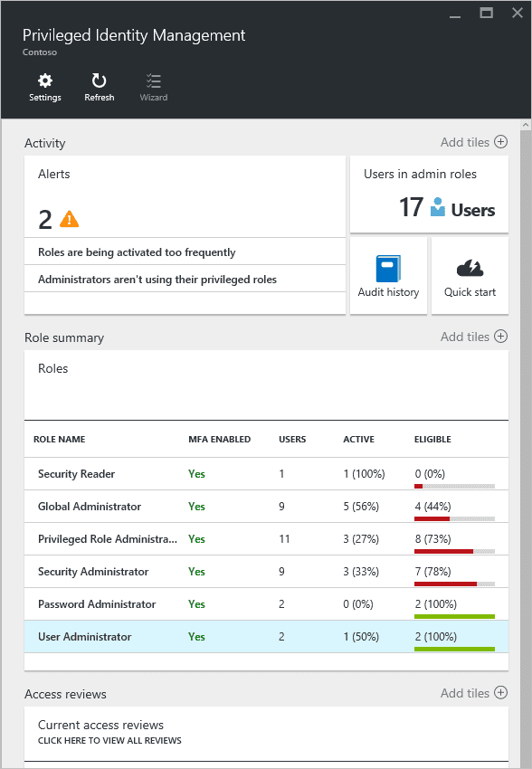Click Privileged Role Administrator eligible 73% bar

point(454,552)
